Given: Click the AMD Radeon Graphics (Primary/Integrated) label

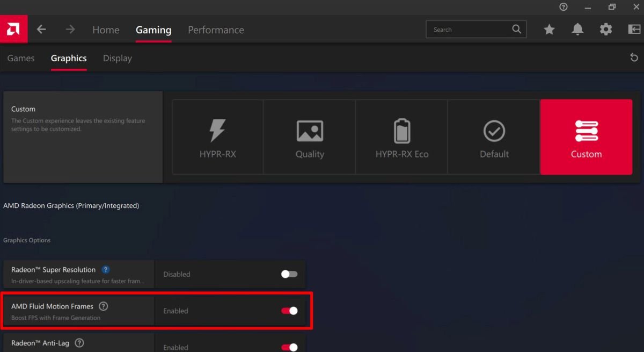Looking at the screenshot, I should pyautogui.click(x=71, y=206).
